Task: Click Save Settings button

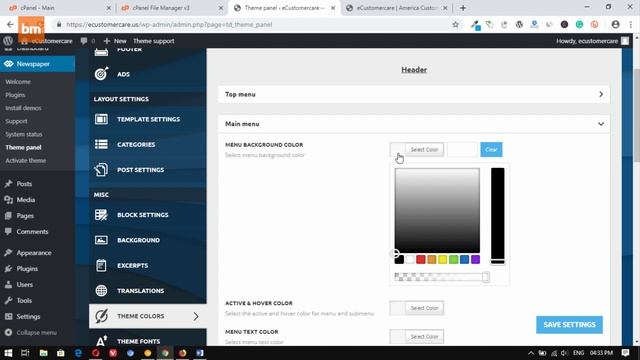Action: coord(569,324)
